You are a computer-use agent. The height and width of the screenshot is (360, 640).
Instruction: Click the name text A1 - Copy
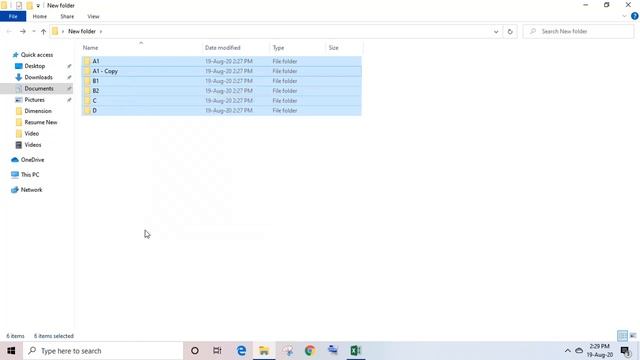click(105, 71)
